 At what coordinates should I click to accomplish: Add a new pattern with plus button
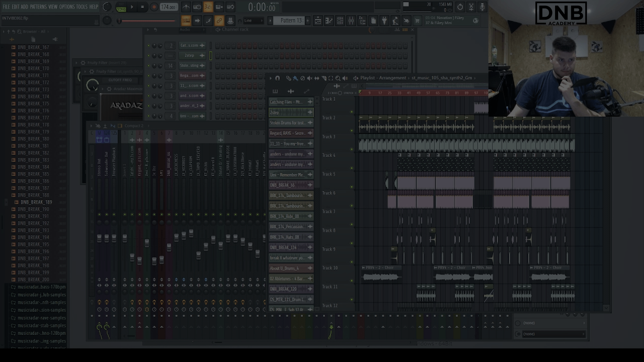coord(308,21)
